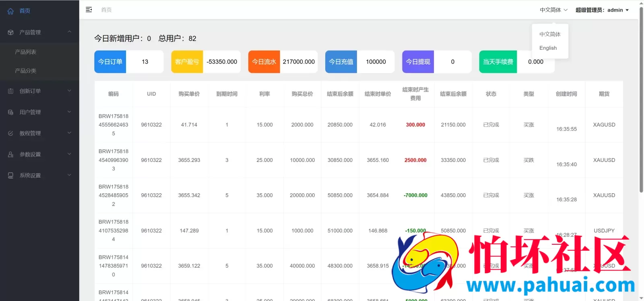
Task: Expand the 教程管理 menu arrow
Action: click(69, 133)
